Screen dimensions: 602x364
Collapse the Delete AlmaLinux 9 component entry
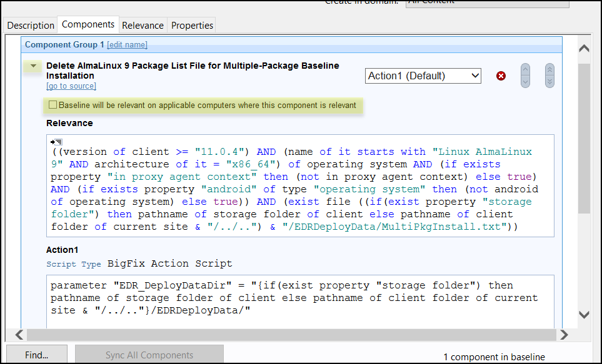click(x=32, y=65)
